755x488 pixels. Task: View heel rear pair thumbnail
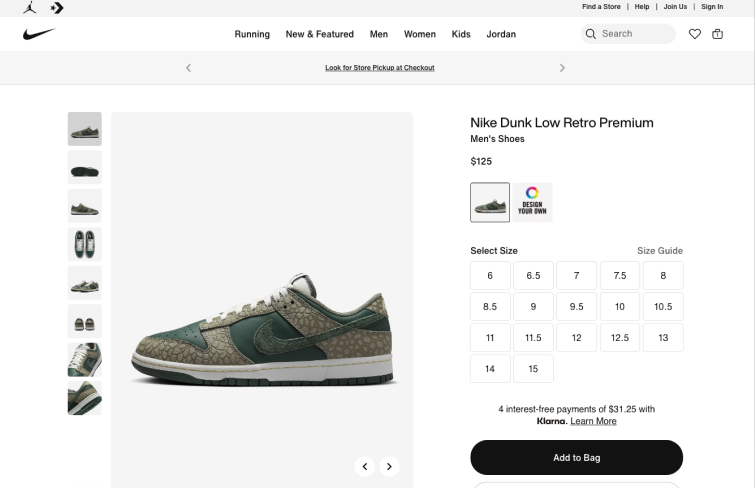click(85, 321)
